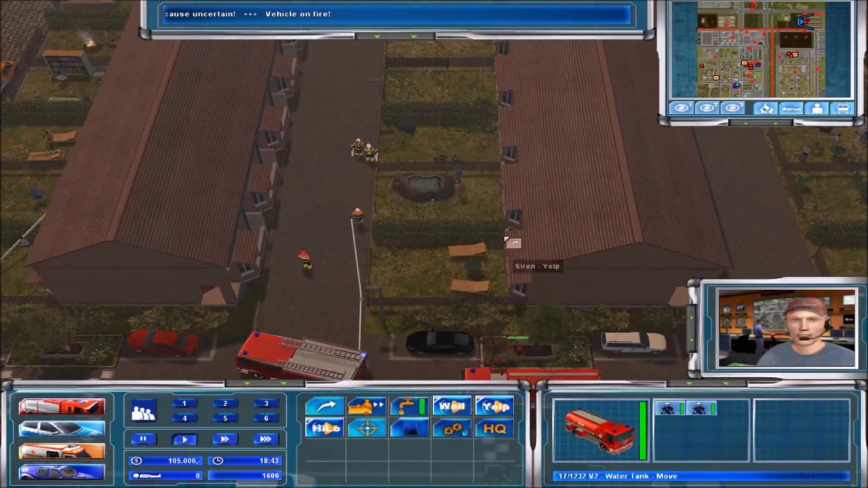Image resolution: width=868 pixels, height=488 pixels.
Task: Click the personnel group icon
Action: 143,411
